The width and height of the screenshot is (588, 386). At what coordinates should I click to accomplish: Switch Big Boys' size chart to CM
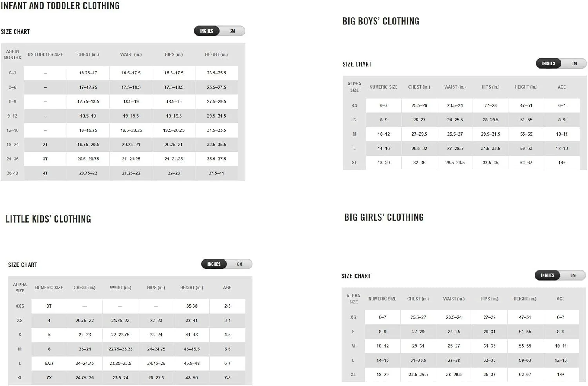(574, 63)
